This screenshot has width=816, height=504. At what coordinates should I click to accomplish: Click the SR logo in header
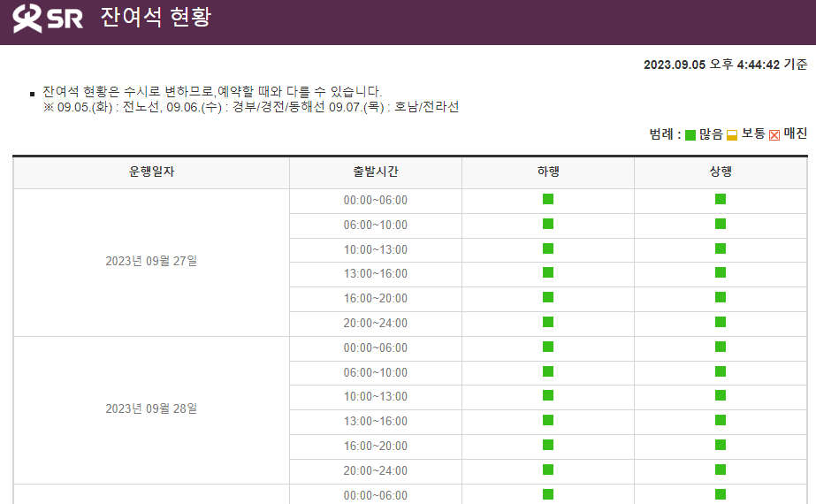coord(48,19)
